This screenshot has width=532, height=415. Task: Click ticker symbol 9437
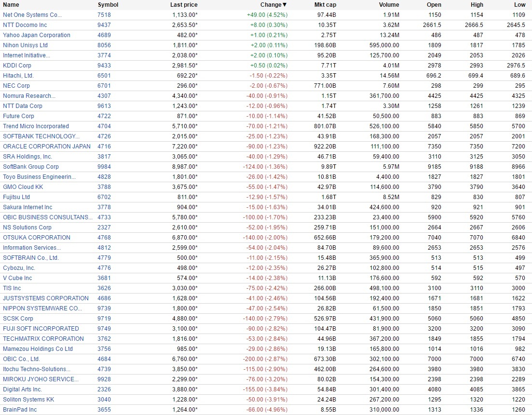point(104,25)
